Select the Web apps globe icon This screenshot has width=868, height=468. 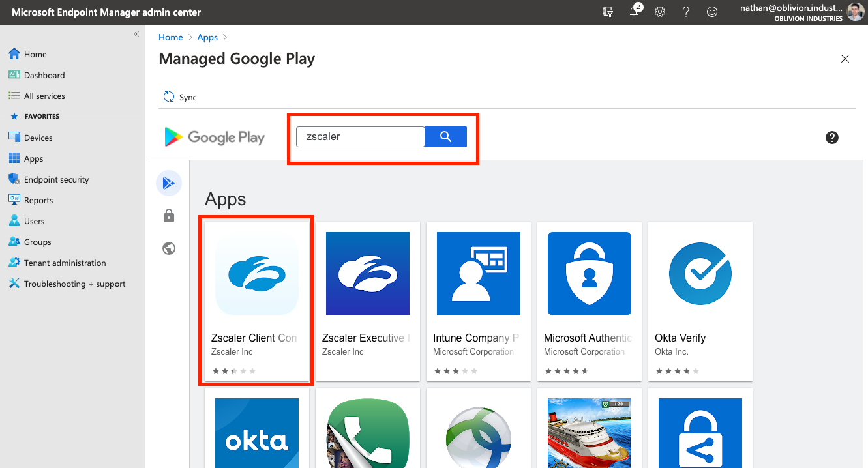click(x=169, y=248)
